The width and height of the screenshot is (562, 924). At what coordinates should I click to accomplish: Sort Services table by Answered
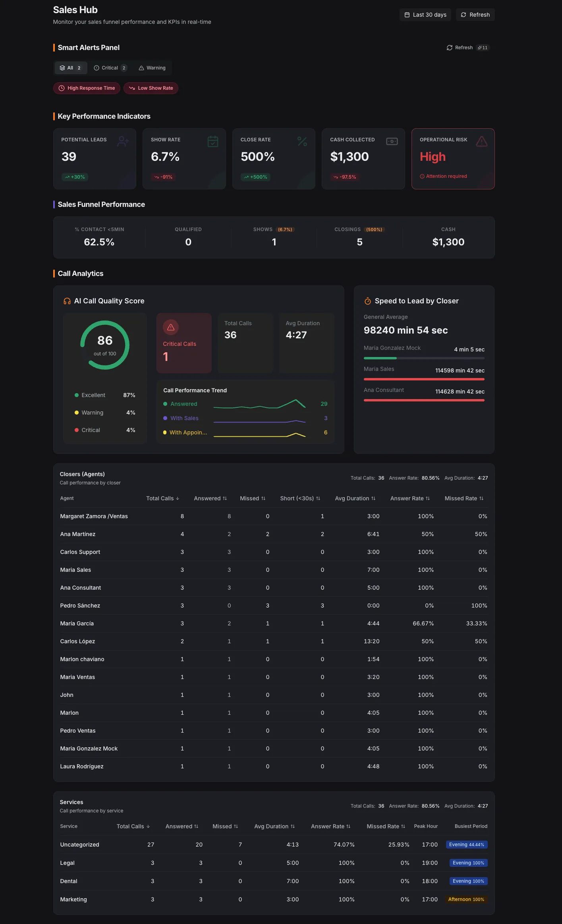182,826
